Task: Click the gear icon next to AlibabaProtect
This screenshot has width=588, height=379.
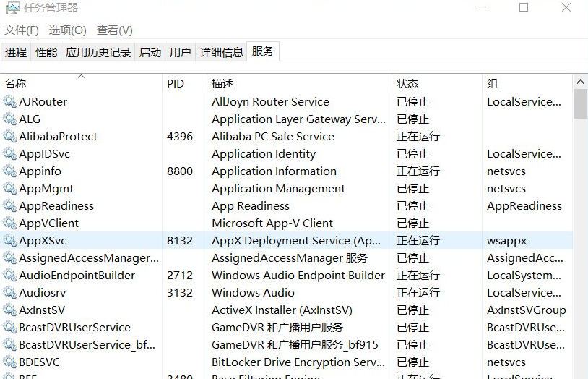Action: 9,137
